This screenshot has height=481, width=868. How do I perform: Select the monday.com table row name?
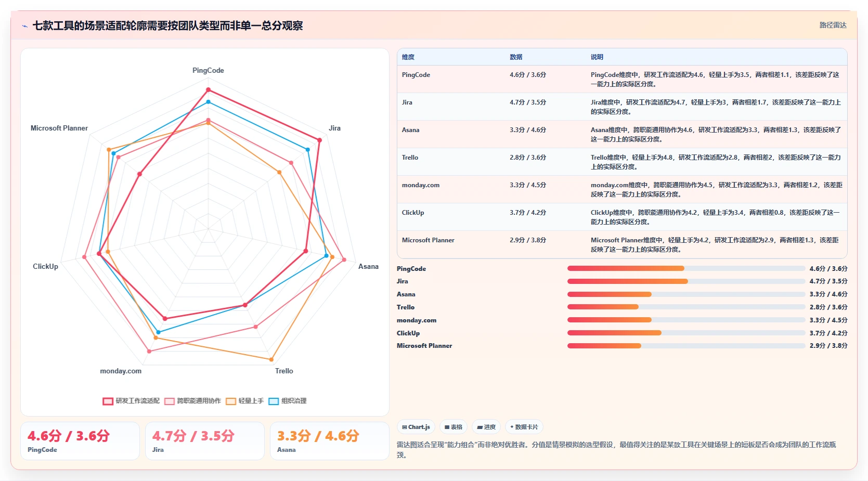click(x=421, y=185)
